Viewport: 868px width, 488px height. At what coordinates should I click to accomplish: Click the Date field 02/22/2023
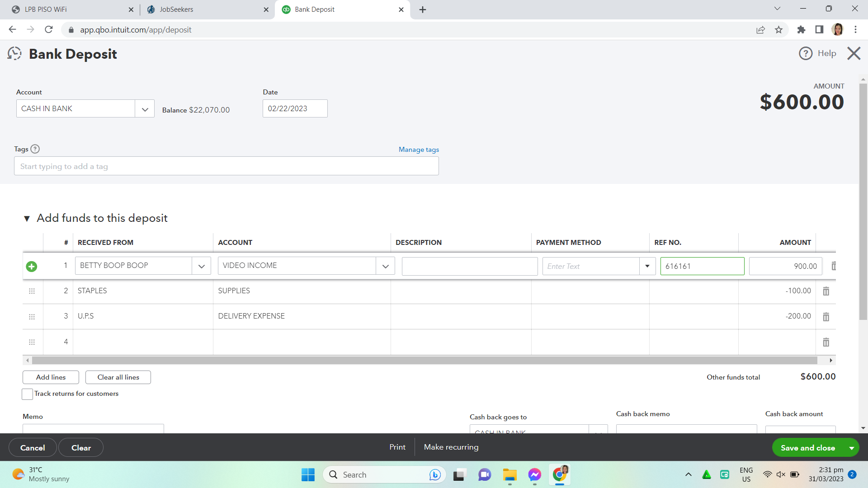click(x=295, y=109)
